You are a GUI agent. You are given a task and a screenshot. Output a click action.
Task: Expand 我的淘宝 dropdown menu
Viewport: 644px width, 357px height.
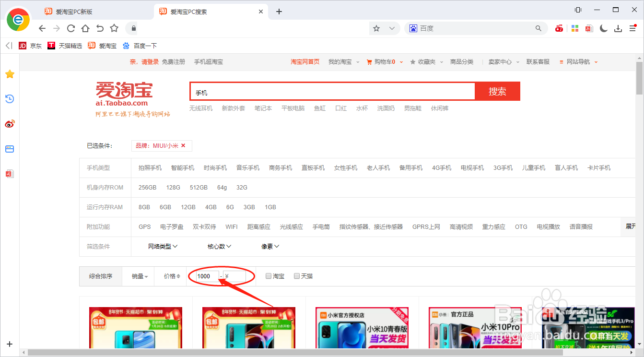(344, 62)
